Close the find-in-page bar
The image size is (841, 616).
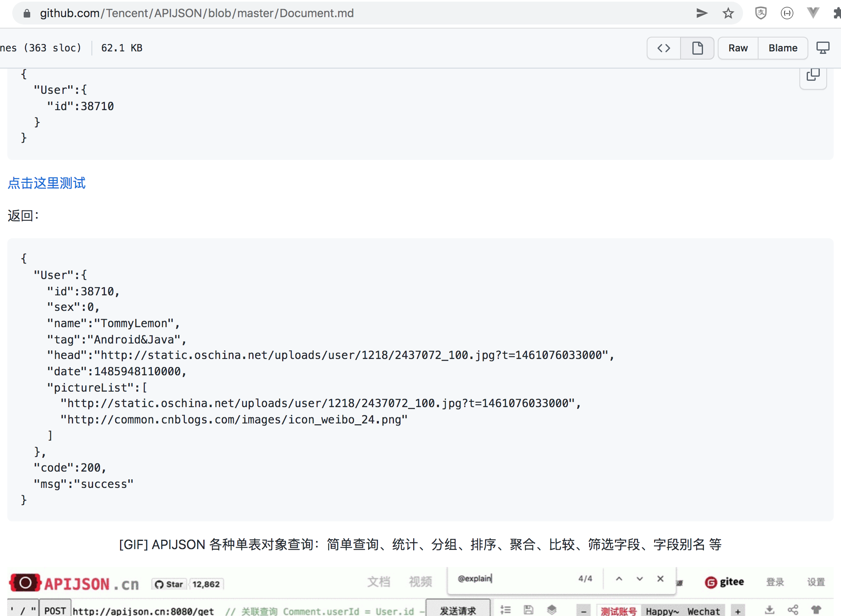tap(660, 578)
